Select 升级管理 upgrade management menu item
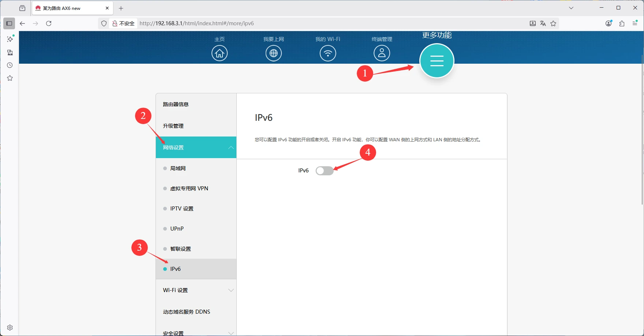The image size is (644, 336). [173, 126]
